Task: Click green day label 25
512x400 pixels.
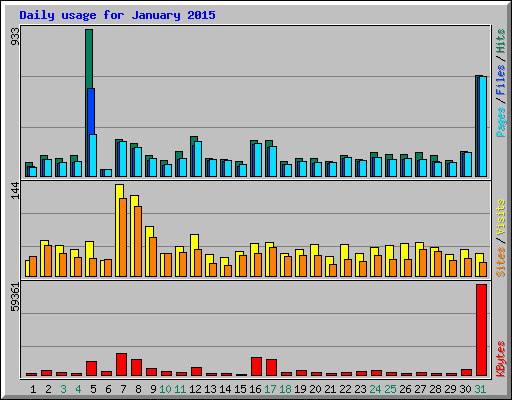Action: click(390, 389)
